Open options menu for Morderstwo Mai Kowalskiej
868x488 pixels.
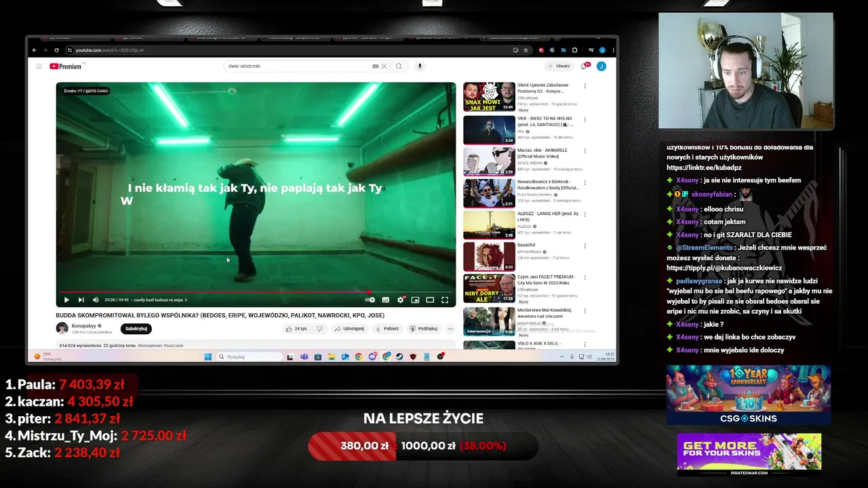(x=585, y=310)
